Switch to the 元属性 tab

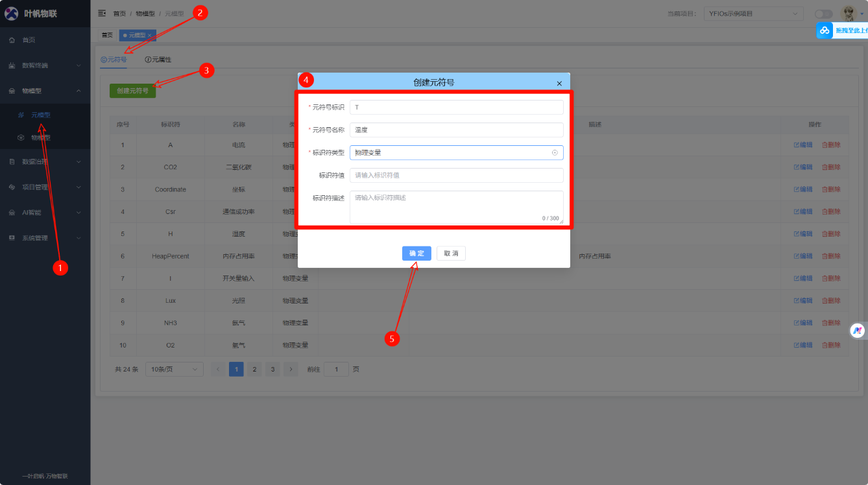pos(158,60)
